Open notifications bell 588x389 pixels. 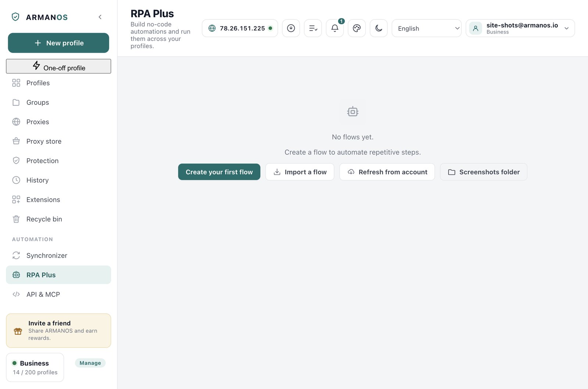[x=335, y=28]
